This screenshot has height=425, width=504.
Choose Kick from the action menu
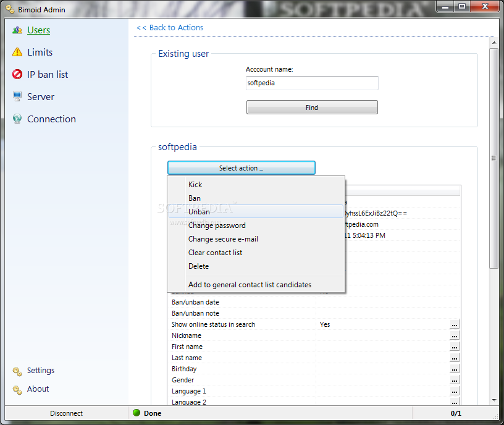(x=256, y=185)
